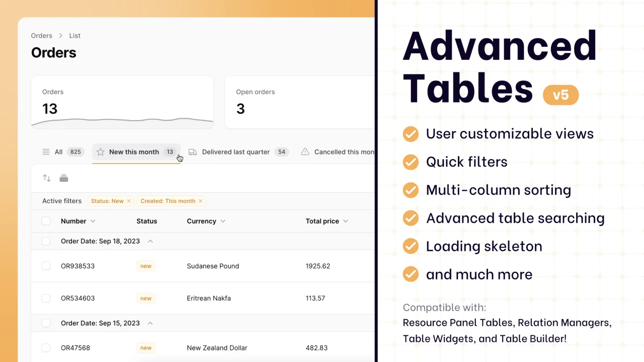The width and height of the screenshot is (644, 362).
Task: Click the list icon on the All tab
Action: [46, 152]
